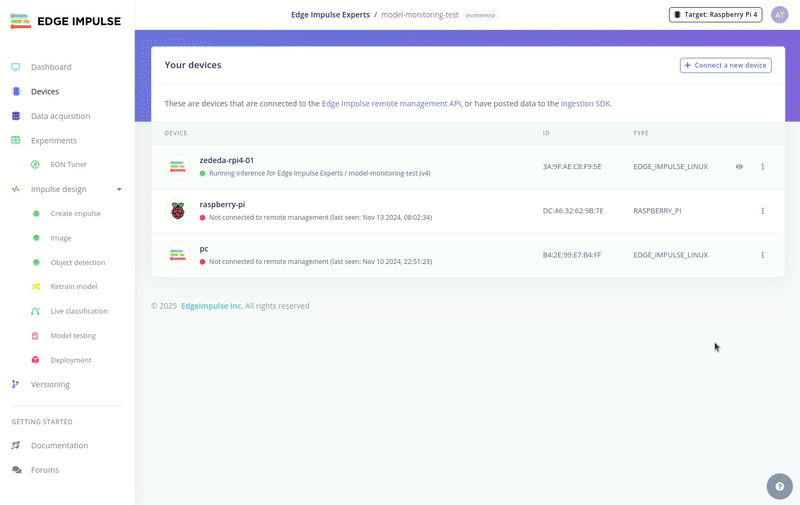Screen dimensions: 800x505
Task: Click ID DC:A6:32:62:9B:7E
Action: 573,211
